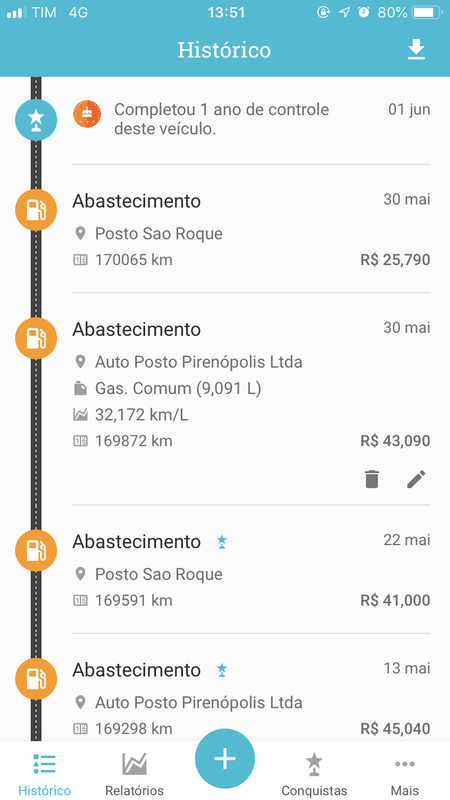Tap fuel pump icon for 13 mai entry
The image size is (450, 800).
[x=36, y=679]
